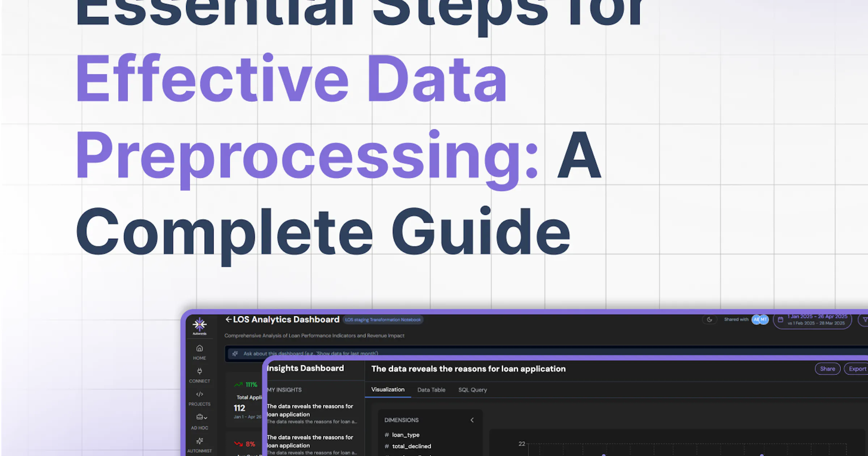The height and width of the screenshot is (456, 868).
Task: Click the 112 total applications value
Action: tap(239, 408)
